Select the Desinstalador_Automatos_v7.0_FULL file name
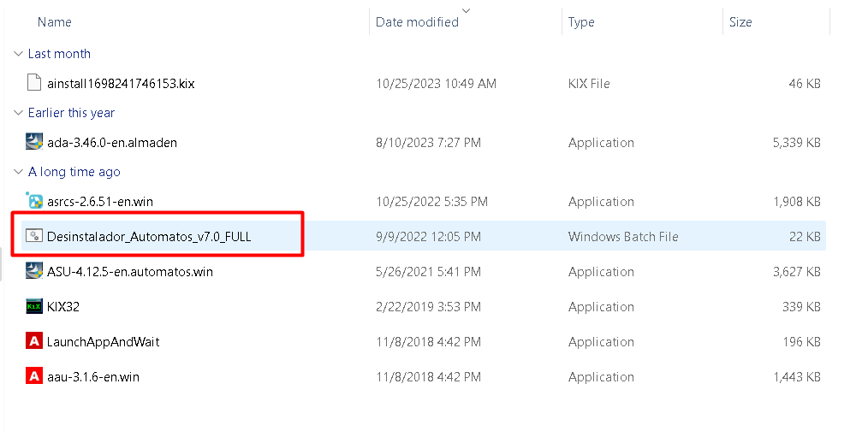Screen dimensions: 868x431 [x=149, y=237]
